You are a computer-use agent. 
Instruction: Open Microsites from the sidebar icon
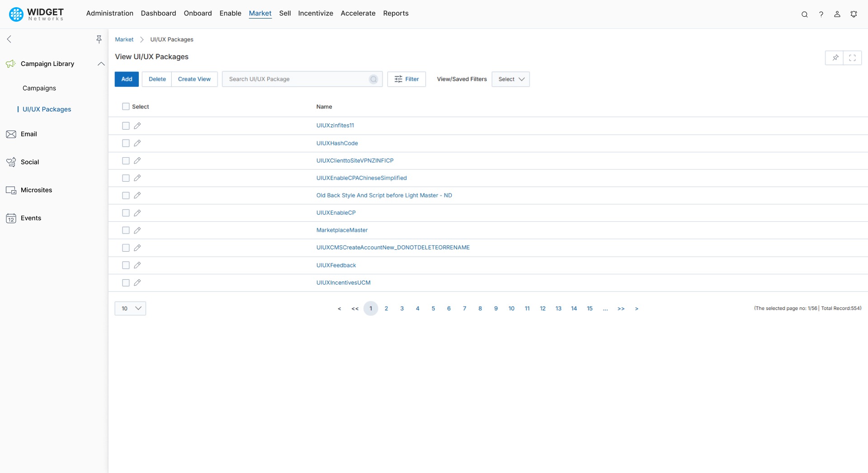tap(11, 190)
